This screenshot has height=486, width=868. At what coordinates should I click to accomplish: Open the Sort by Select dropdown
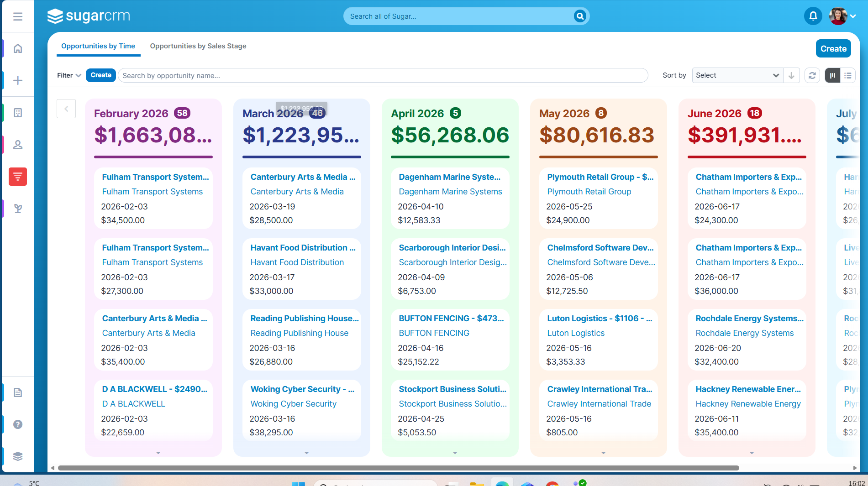[x=737, y=76]
